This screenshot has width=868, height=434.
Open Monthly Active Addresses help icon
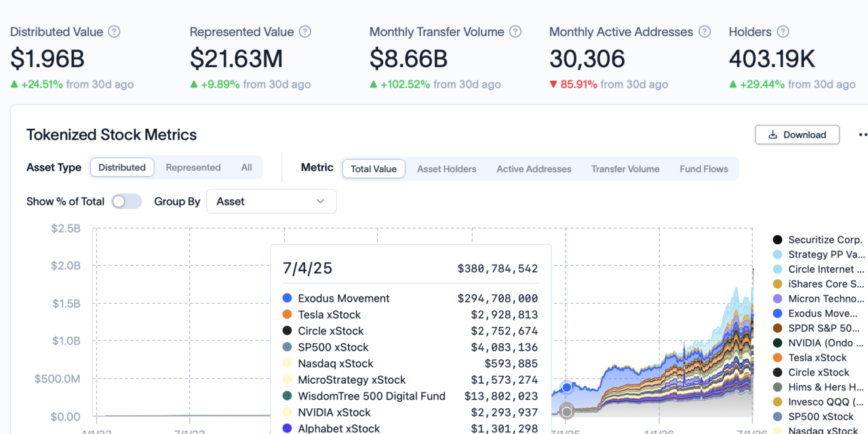[705, 32]
